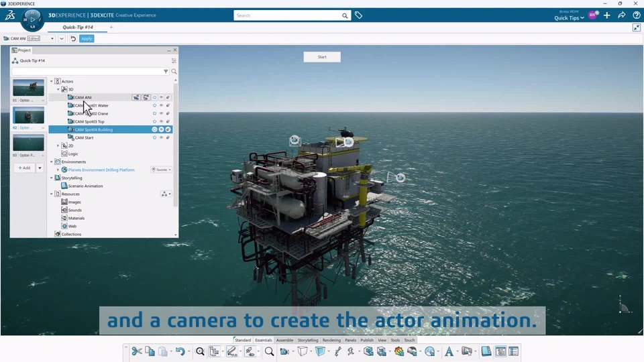
Task: Toggle power icon on CAM Spot01 Water row
Action: (154, 105)
